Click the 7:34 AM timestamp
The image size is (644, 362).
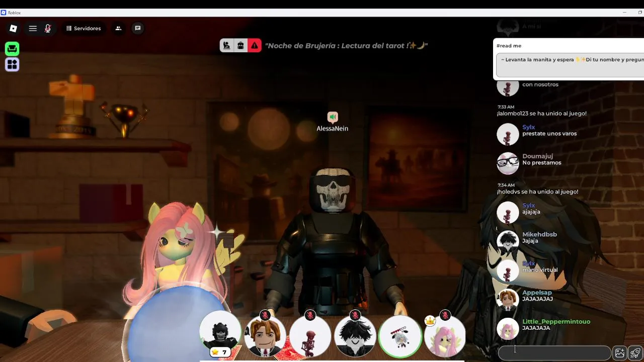[506, 186]
